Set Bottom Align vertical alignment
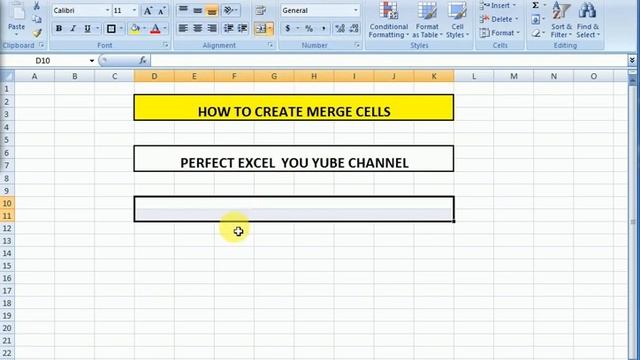Screen dimensions: 640x360 click(x=212, y=10)
